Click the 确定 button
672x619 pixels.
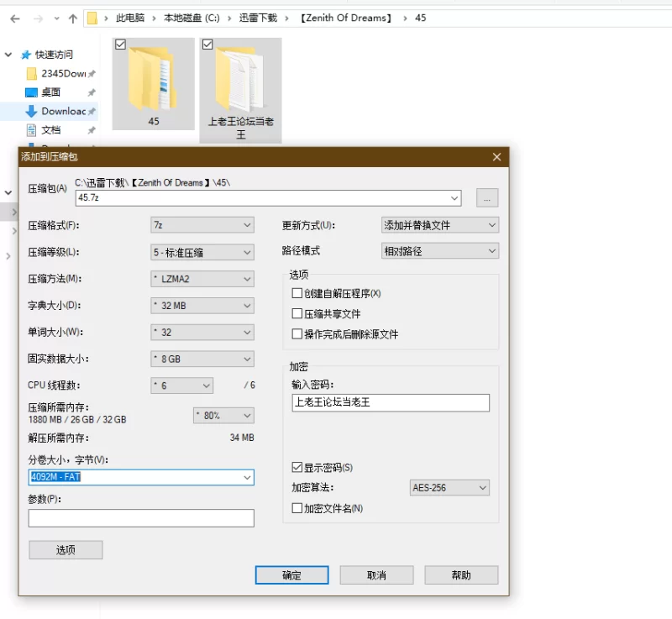[291, 575]
